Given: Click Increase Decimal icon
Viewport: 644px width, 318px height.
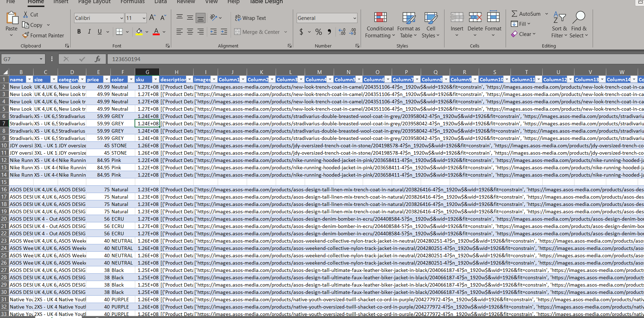Looking at the screenshot, I should [342, 32].
